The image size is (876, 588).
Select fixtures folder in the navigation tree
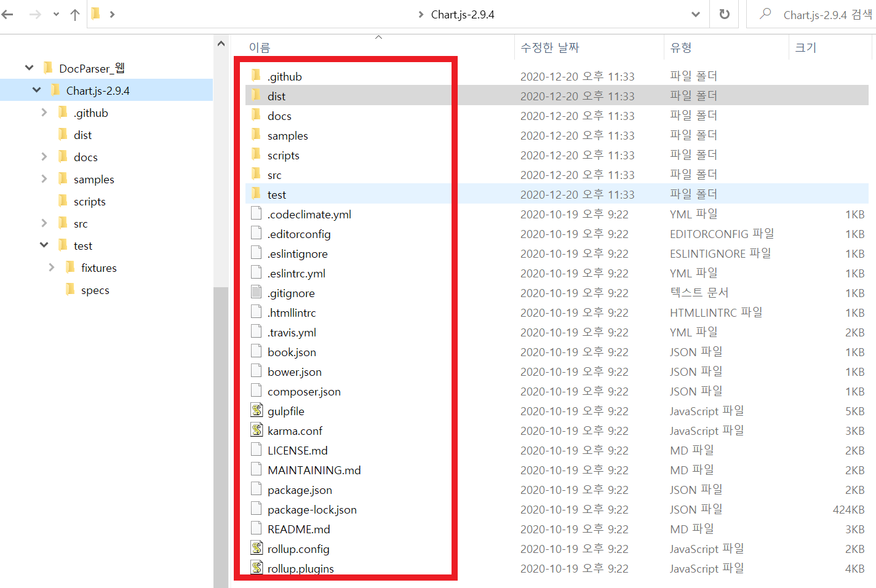click(99, 268)
